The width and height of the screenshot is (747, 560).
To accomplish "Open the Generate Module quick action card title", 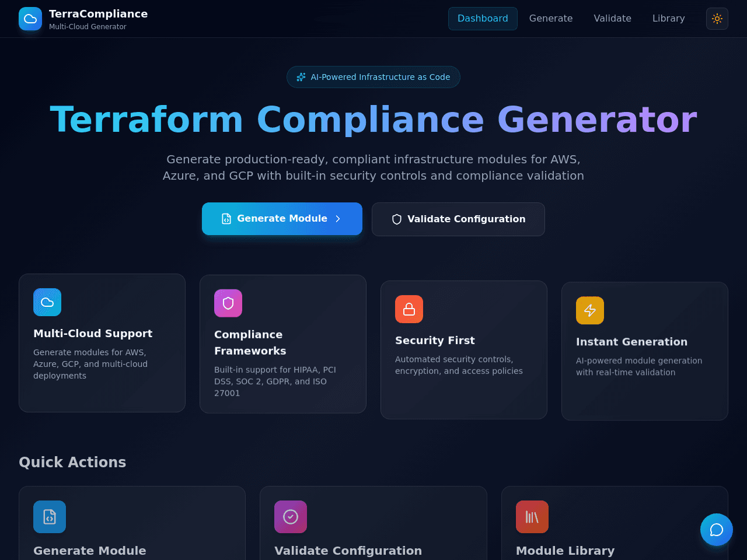I will tap(90, 551).
